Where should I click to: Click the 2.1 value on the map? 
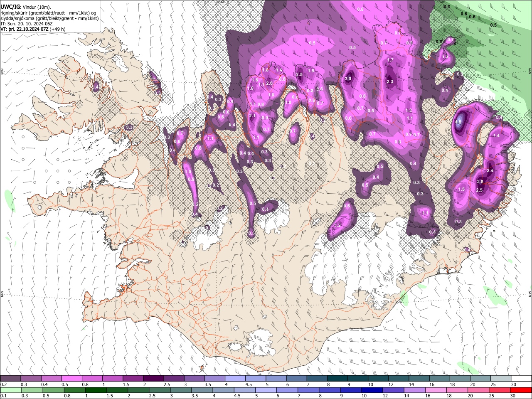(x=252, y=116)
